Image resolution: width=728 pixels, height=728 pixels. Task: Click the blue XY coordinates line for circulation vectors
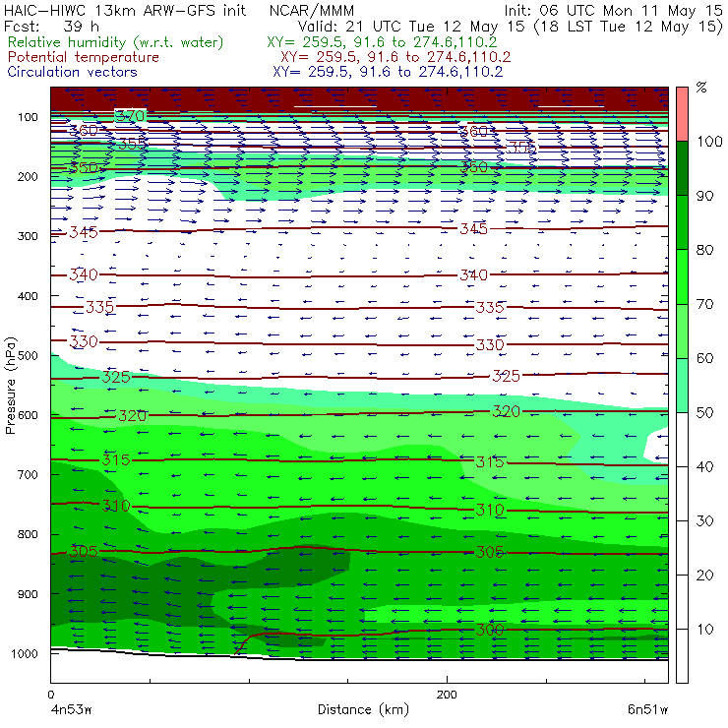click(388, 72)
